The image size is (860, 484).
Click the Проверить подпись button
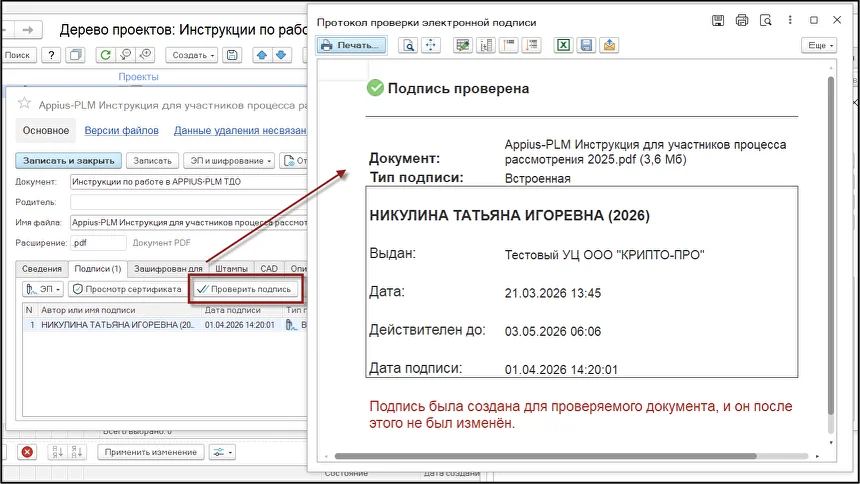tap(245, 289)
